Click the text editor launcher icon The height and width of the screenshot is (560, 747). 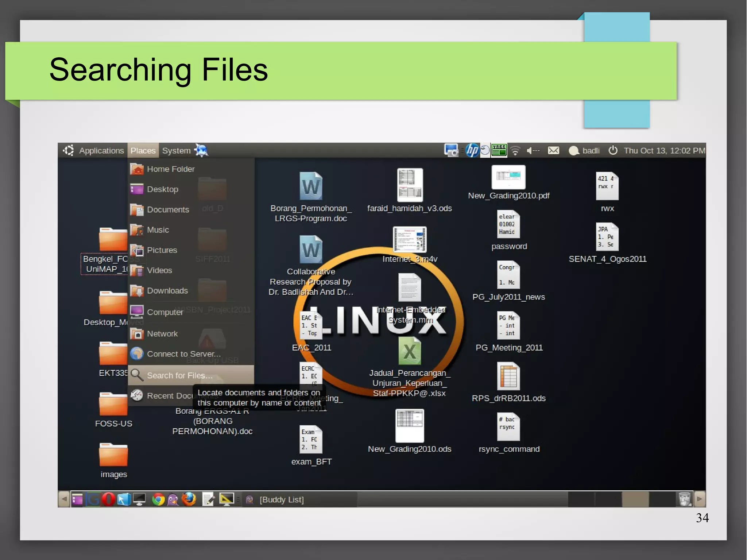208,499
